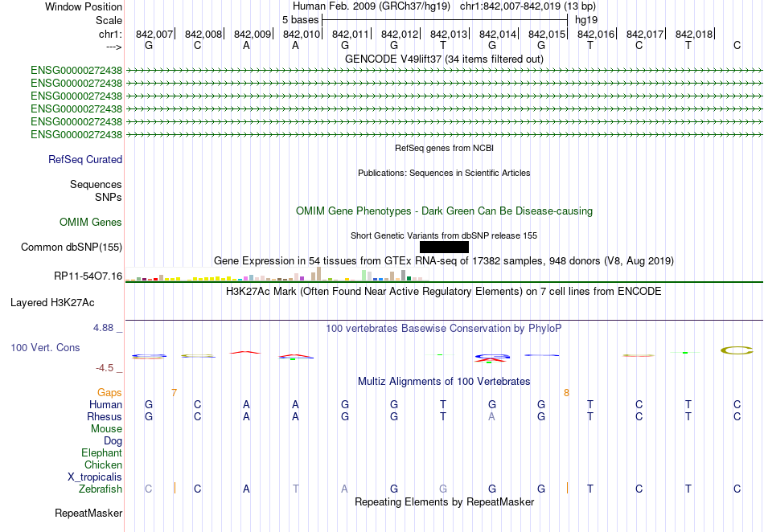The height and width of the screenshot is (532, 764).
Task: Click the RefSeq Curated track label
Action: tap(85, 160)
